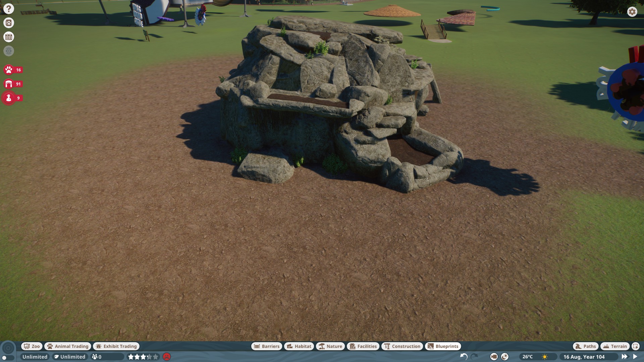
Task: Open staff alerts notification 9
Action: [12, 98]
